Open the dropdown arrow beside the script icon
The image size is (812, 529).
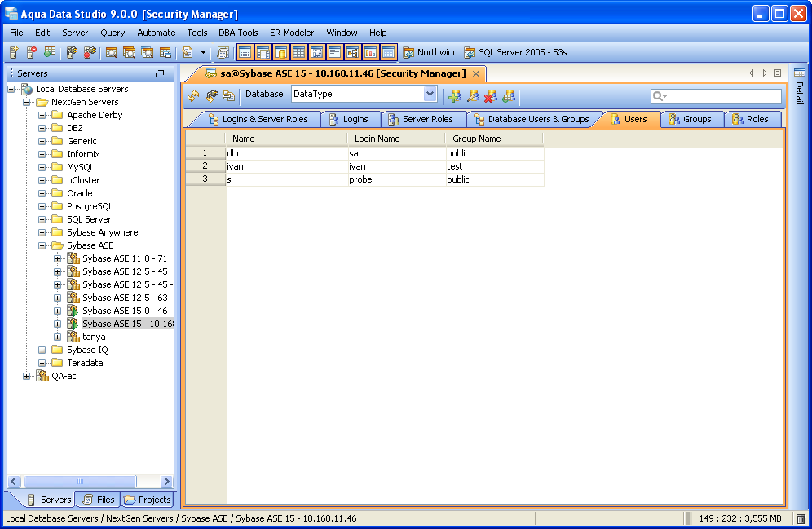[203, 53]
